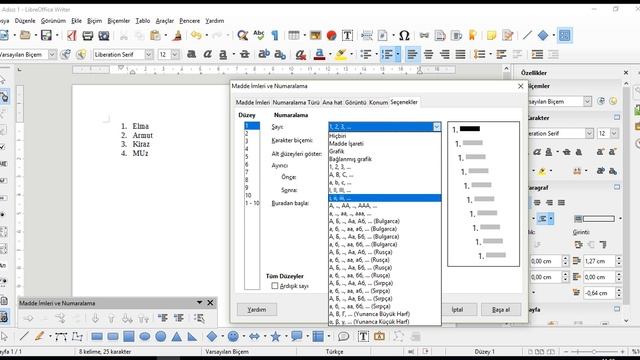Viewport: 640px width, 360px height.
Task: Click the İptal button
Action: click(x=457, y=309)
